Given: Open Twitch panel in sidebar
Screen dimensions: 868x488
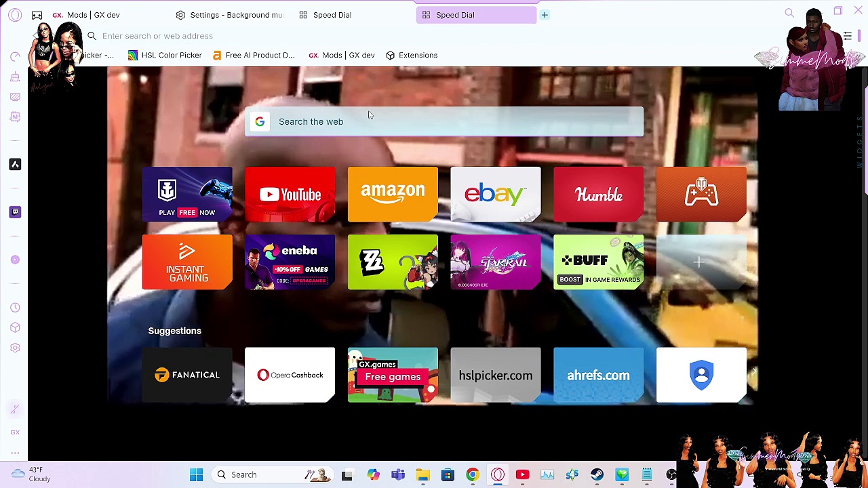Looking at the screenshot, I should 15,212.
